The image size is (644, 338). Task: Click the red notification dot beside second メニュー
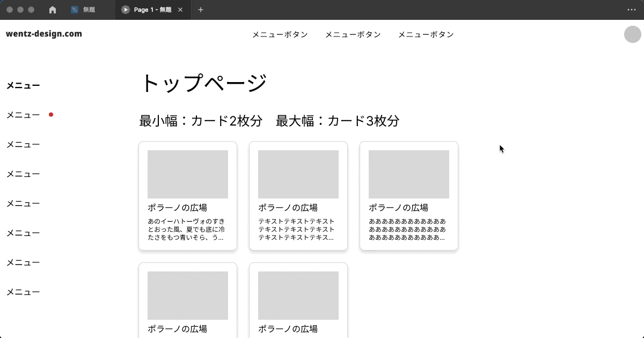pyautogui.click(x=52, y=114)
